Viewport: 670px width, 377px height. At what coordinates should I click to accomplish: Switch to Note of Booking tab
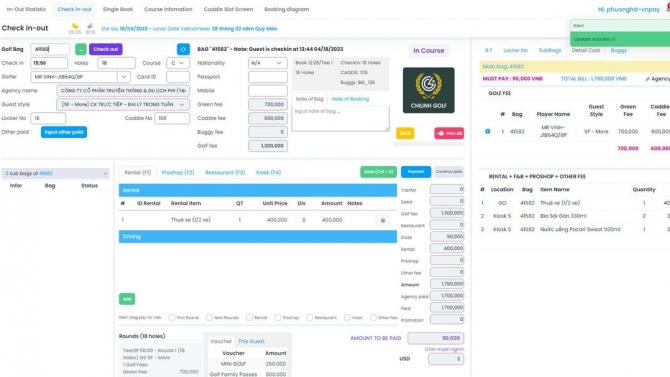coord(350,99)
